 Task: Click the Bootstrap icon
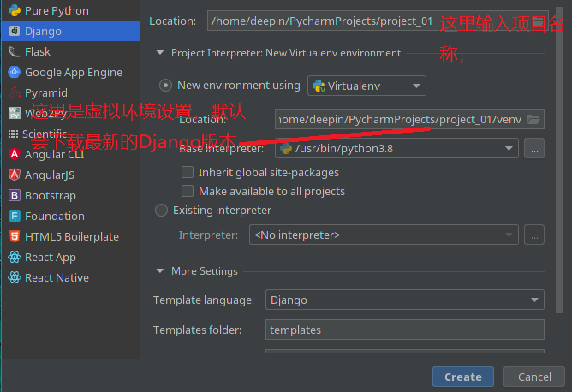click(15, 195)
